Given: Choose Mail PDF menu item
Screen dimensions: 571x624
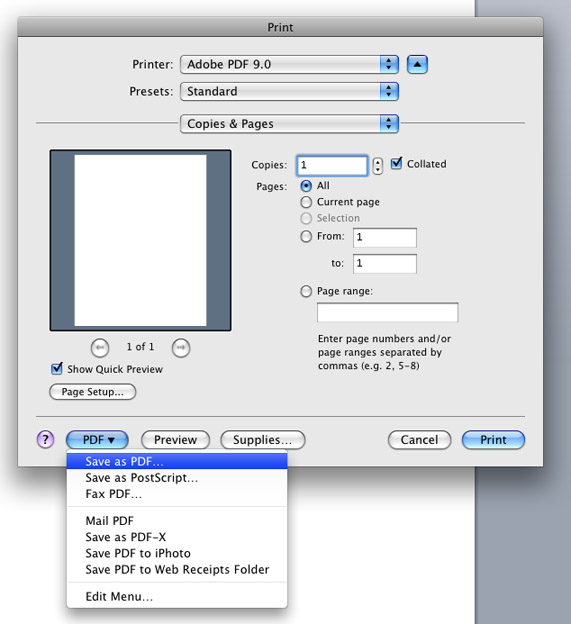Looking at the screenshot, I should [x=177, y=521].
